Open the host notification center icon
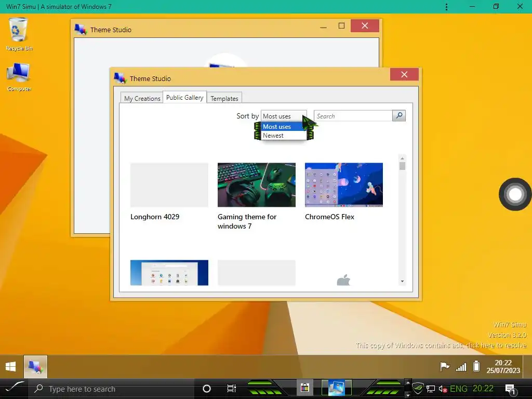Image resolution: width=532 pixels, height=399 pixels. 510,389
